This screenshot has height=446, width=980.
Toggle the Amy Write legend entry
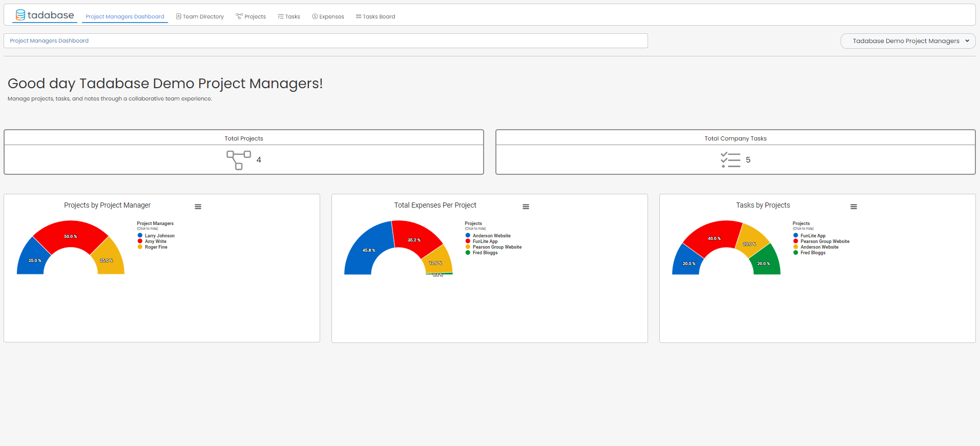point(152,241)
